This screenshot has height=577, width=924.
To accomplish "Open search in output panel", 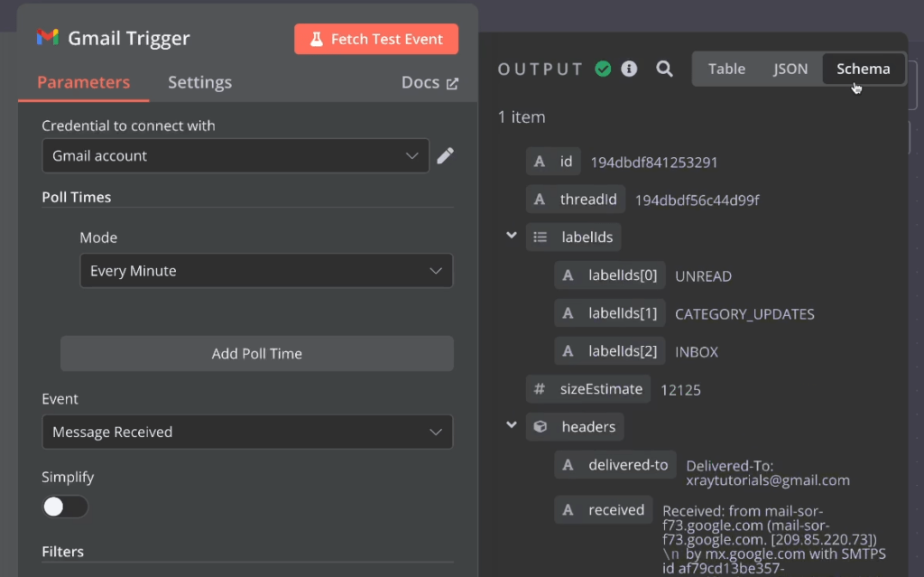I will [x=664, y=69].
